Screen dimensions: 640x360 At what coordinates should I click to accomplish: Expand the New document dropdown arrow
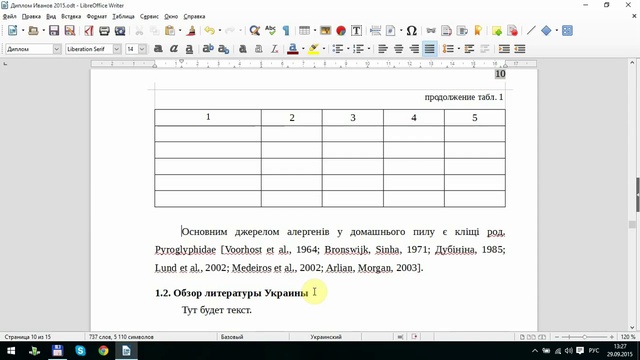(23, 31)
